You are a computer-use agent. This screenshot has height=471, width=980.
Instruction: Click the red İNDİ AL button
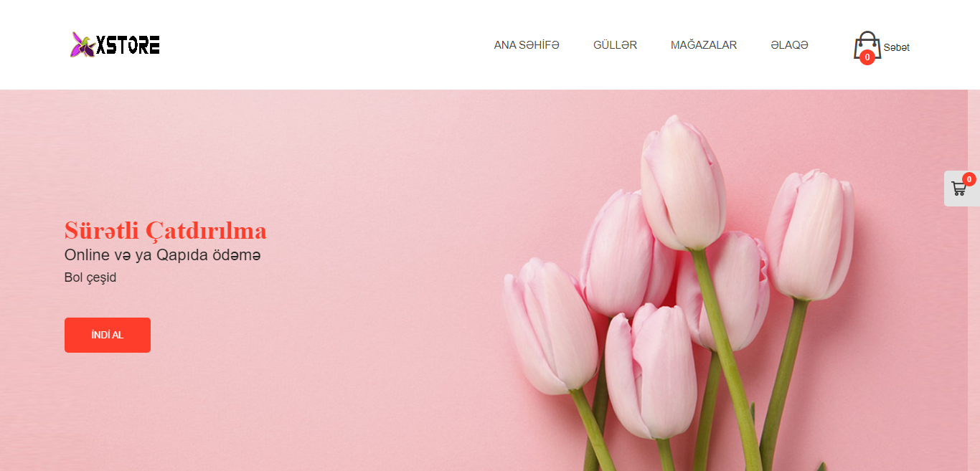pyautogui.click(x=108, y=335)
